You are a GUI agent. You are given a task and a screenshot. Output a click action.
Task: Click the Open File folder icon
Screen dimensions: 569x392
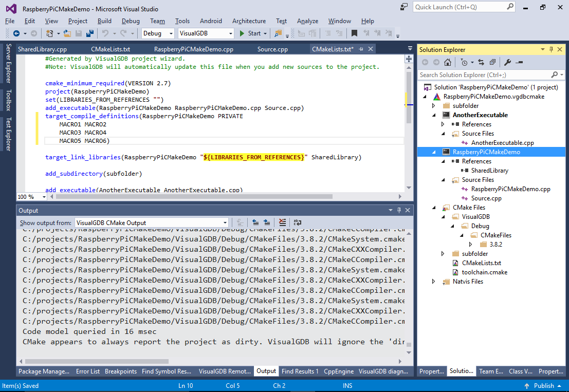(67, 33)
